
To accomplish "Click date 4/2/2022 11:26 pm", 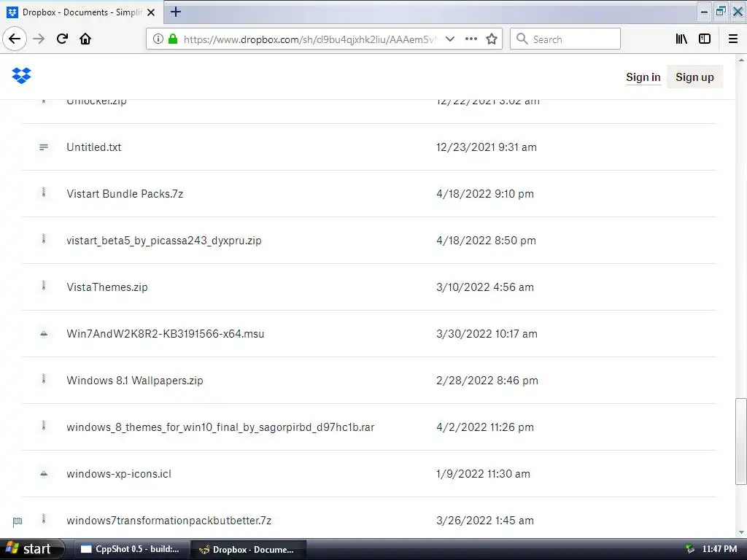I will 485,427.
